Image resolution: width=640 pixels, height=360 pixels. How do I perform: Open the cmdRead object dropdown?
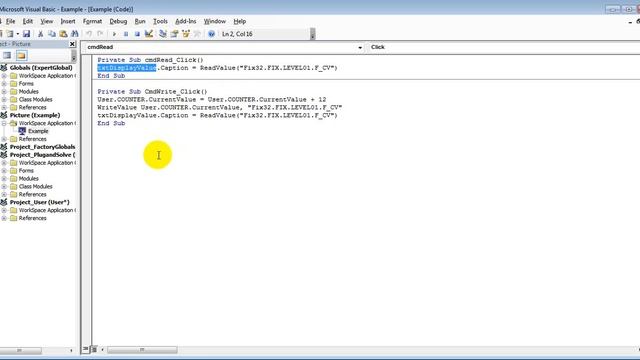pos(360,47)
